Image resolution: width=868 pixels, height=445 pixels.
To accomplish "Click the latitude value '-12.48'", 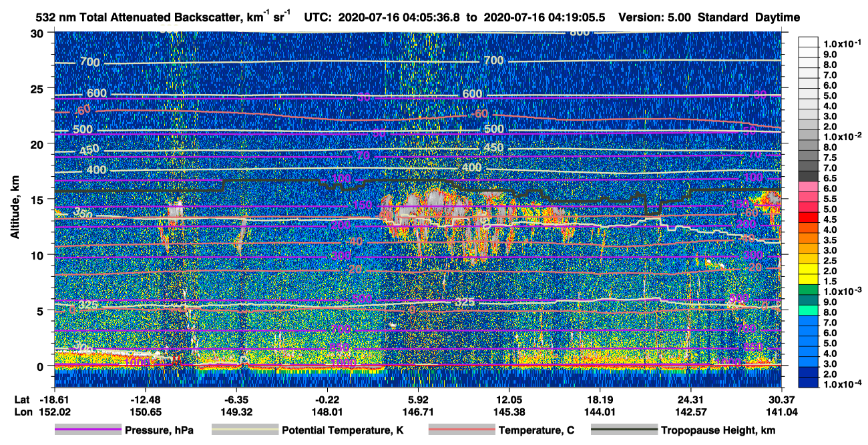I will tap(146, 400).
